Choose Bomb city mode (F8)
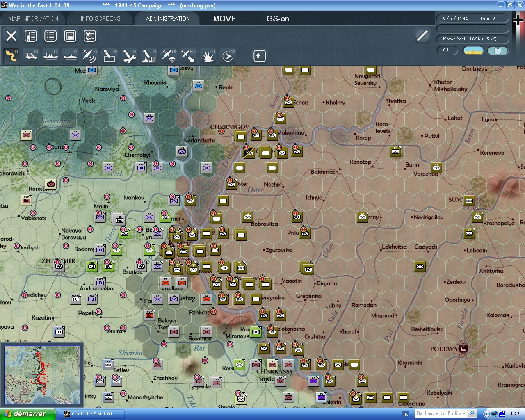Viewport: 525px width, 420px height. pyautogui.click(x=149, y=56)
